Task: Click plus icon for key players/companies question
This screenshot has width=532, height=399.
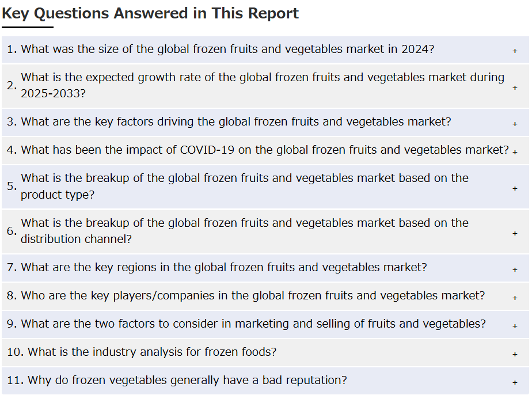Action: coord(515,298)
